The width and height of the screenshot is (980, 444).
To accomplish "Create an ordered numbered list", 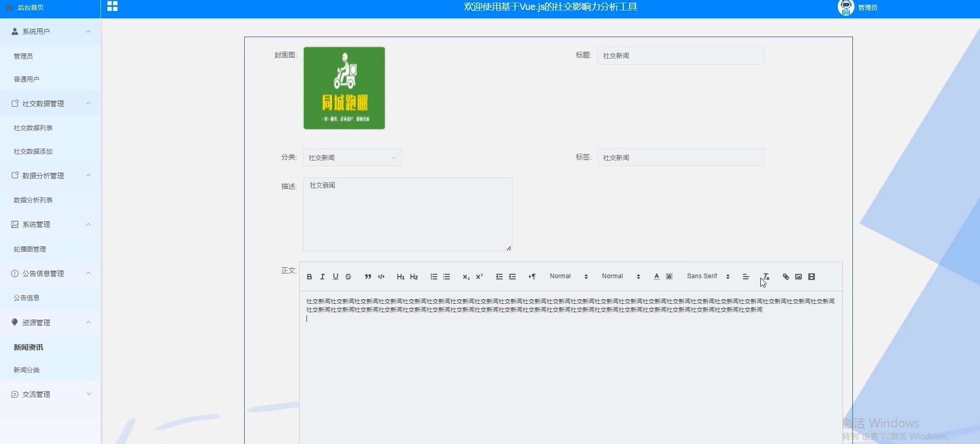I will [434, 277].
